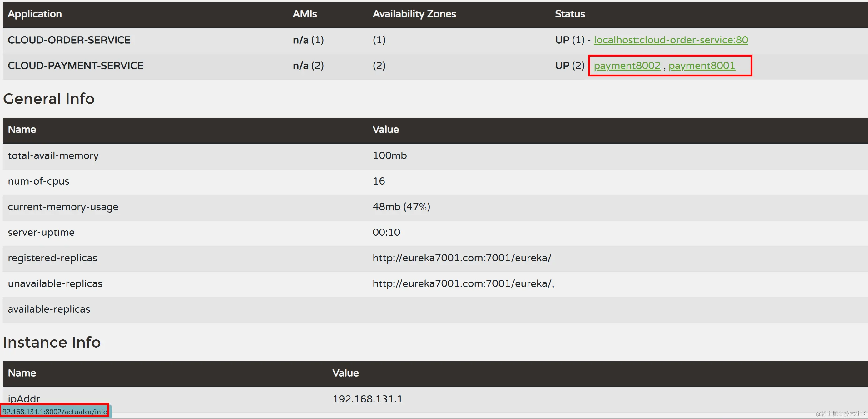Click the AMIs column header
The height and width of the screenshot is (419, 868).
coord(305,14)
